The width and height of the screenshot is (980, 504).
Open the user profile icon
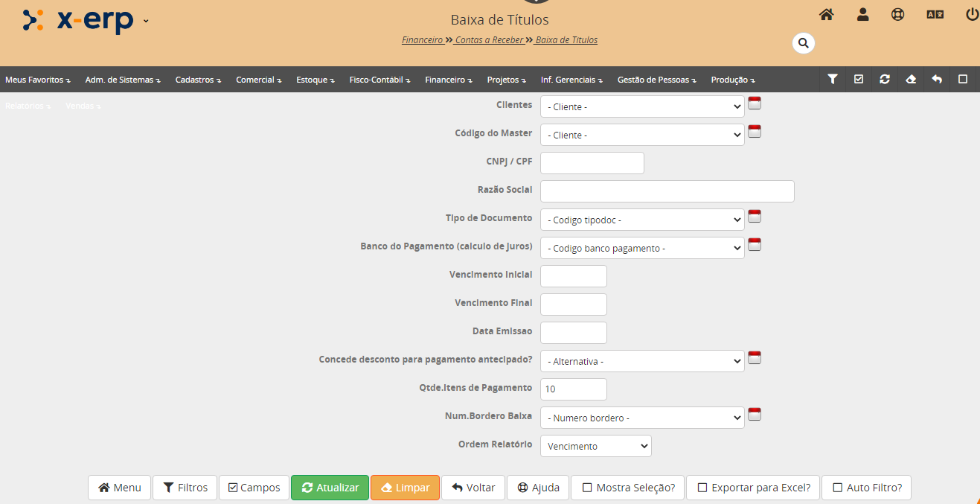862,14
